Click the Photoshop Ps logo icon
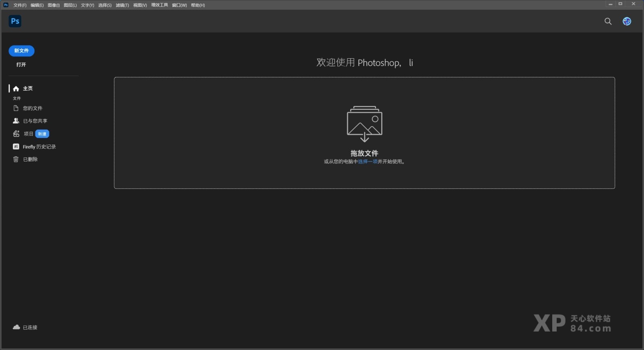 point(15,21)
